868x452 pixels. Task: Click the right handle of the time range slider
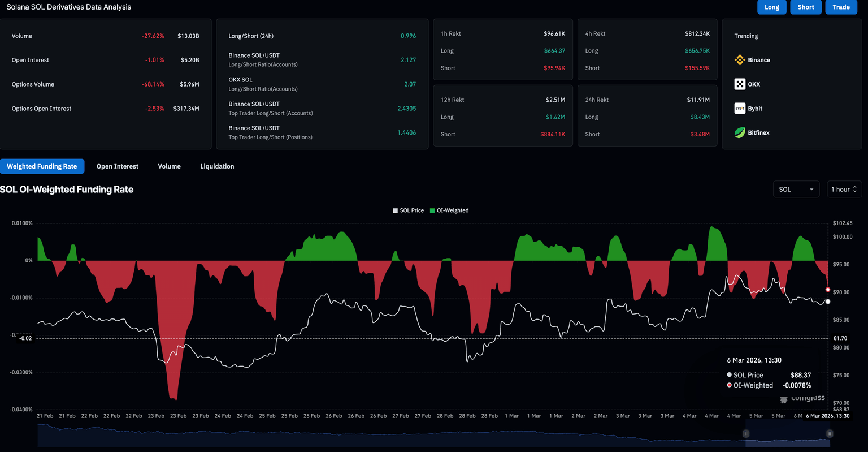click(830, 434)
